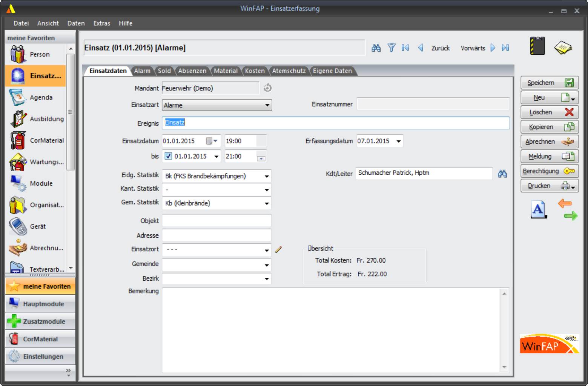Open the search binoculars in the toolbar

pos(376,48)
